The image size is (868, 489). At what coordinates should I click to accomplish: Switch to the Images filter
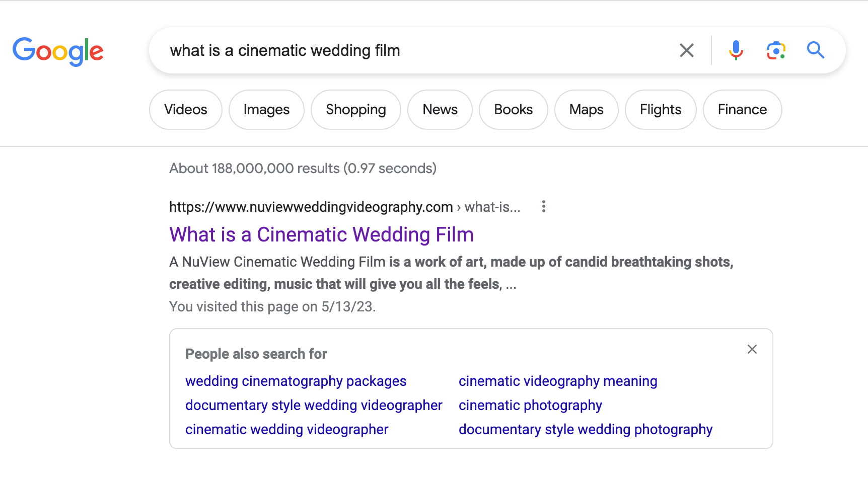pos(266,110)
